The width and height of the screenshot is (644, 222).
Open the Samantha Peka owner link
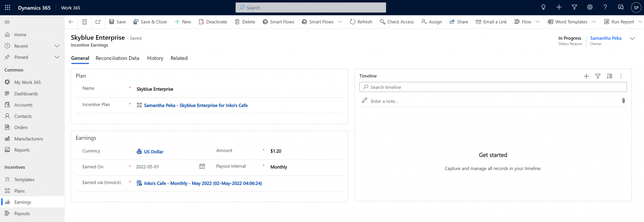point(606,38)
